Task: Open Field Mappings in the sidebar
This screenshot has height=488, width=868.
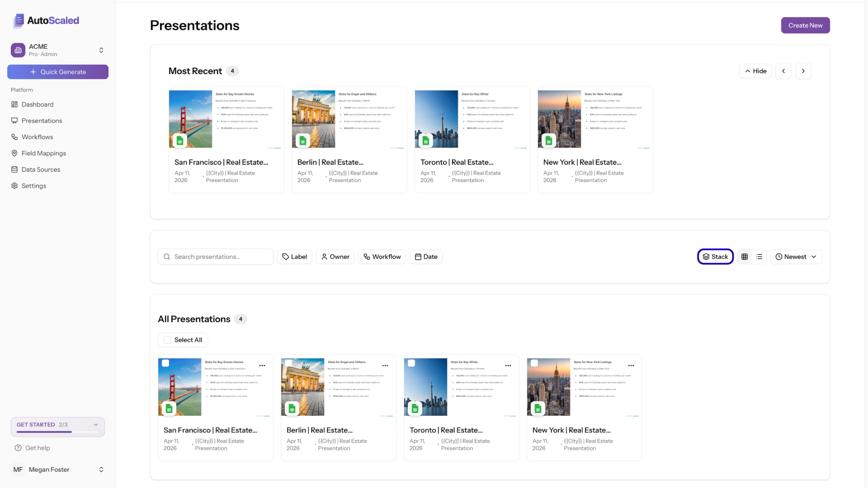Action: click(43, 153)
